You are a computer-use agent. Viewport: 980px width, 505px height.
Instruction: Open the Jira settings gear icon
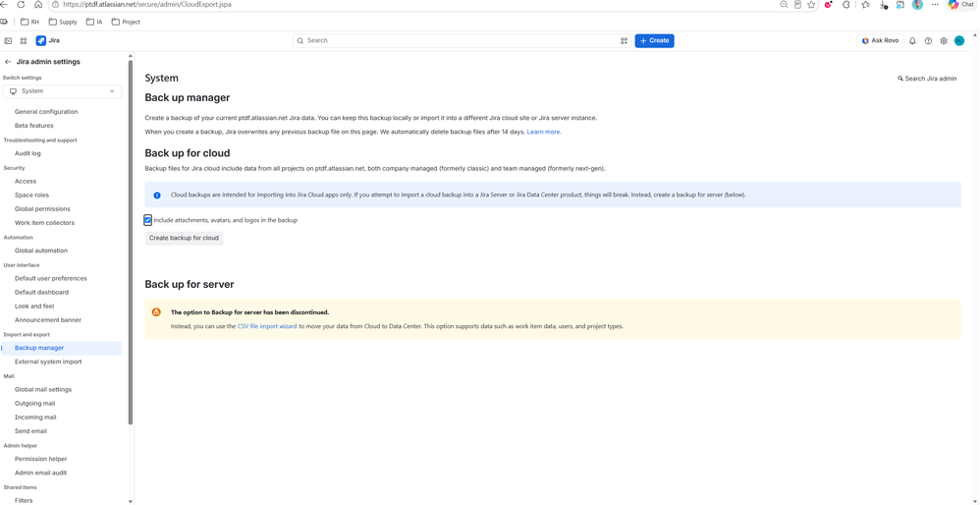pyautogui.click(x=944, y=40)
